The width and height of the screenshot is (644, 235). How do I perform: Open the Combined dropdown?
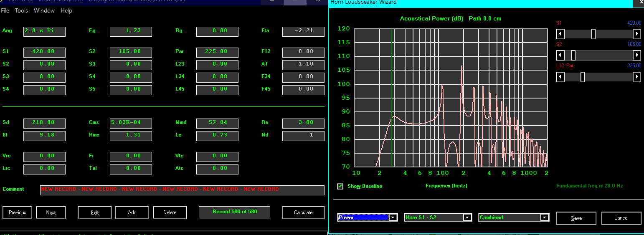(544, 217)
